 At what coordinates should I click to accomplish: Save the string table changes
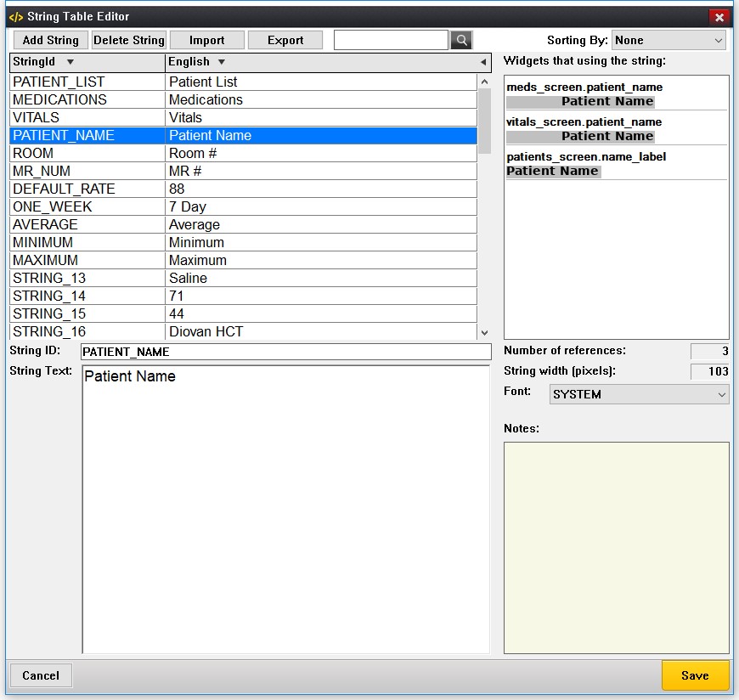coord(696,675)
